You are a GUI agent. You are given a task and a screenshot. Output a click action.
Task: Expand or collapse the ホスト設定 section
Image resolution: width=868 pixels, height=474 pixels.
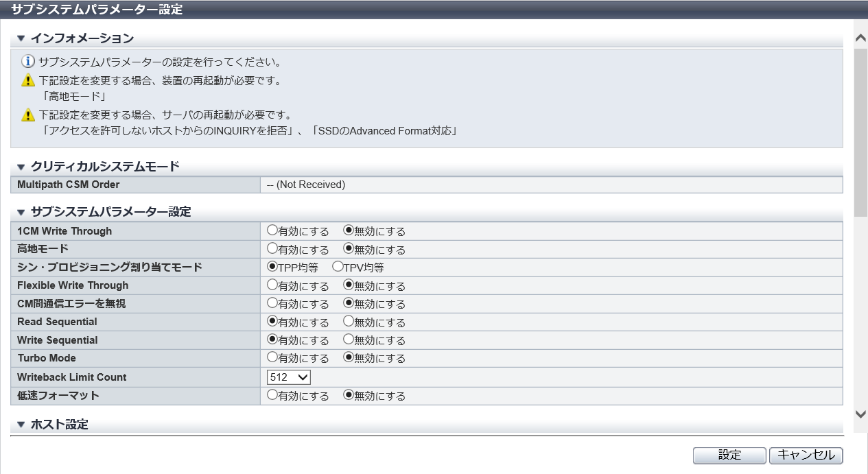click(x=21, y=425)
